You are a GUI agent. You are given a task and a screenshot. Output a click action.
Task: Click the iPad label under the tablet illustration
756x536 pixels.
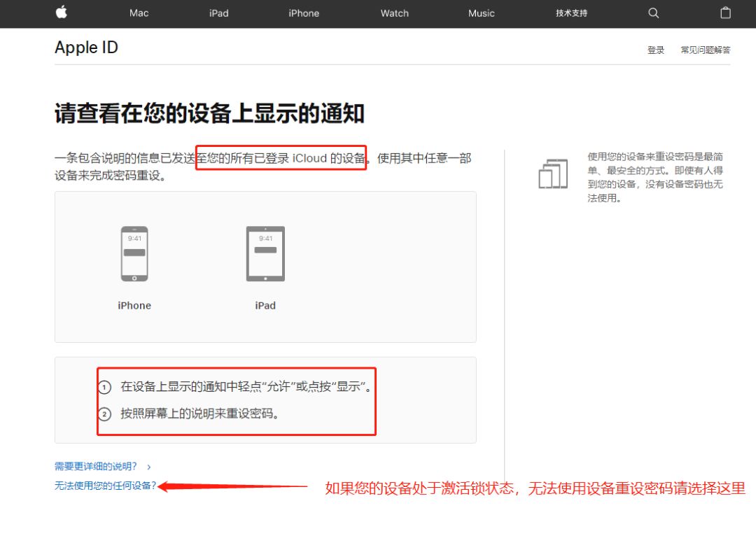click(265, 305)
